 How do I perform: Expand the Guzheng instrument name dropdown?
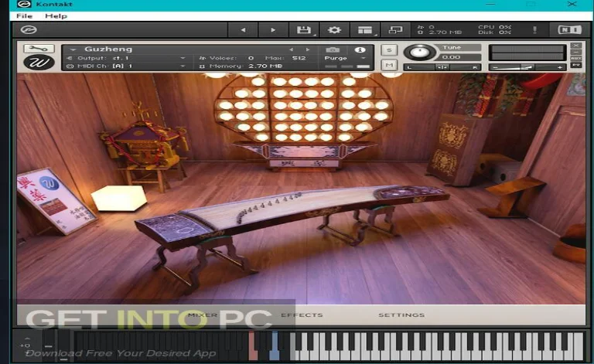click(73, 49)
